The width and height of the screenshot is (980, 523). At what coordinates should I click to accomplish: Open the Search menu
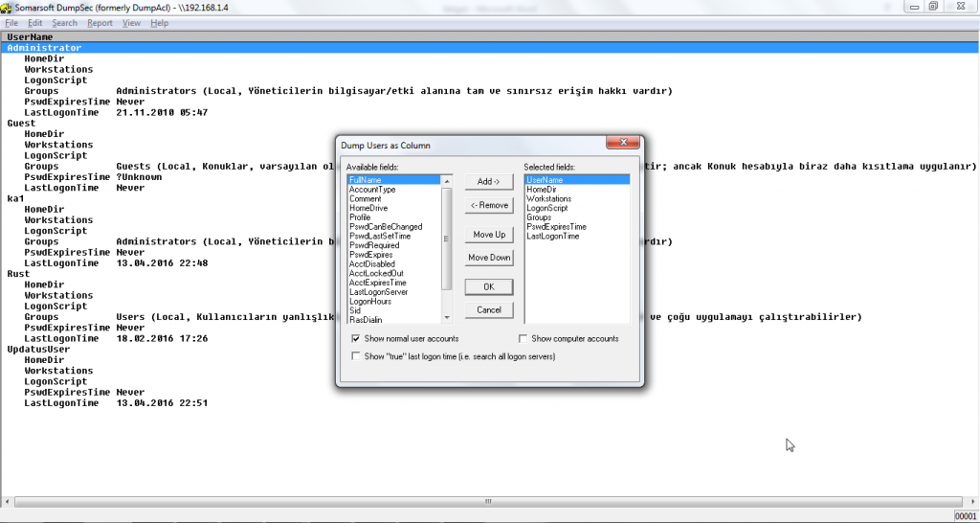[x=65, y=22]
